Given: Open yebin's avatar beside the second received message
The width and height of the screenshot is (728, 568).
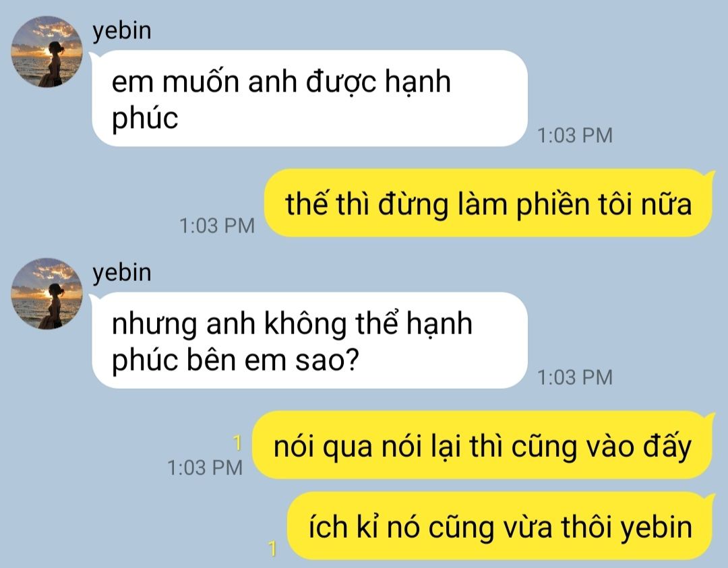Looking at the screenshot, I should 47,294.
